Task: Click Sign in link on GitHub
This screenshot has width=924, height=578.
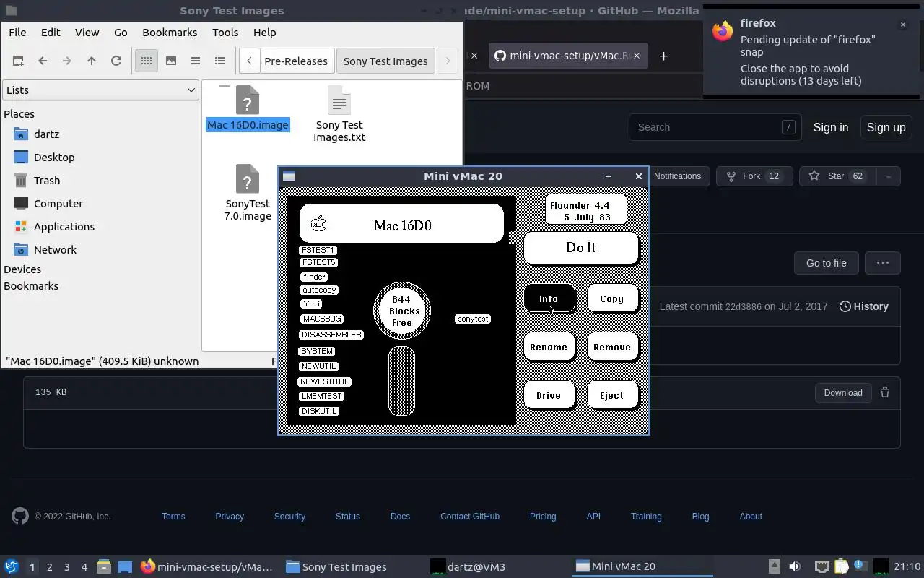Action: [831, 127]
